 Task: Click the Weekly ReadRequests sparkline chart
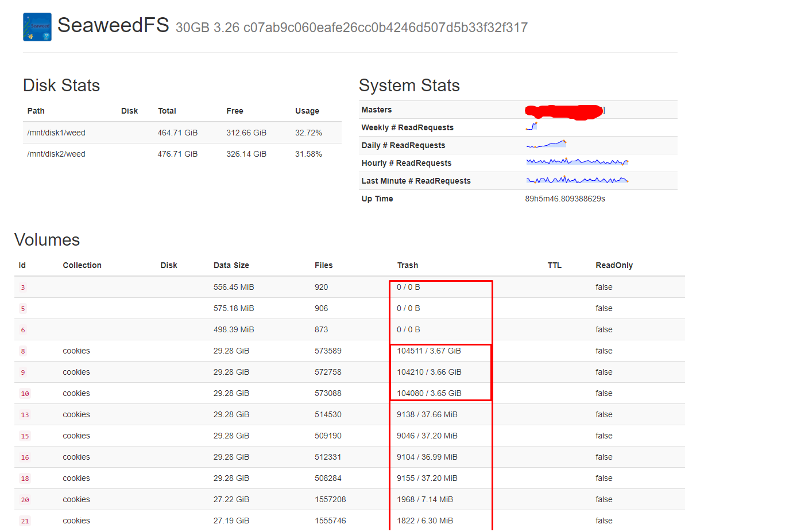[x=532, y=126]
